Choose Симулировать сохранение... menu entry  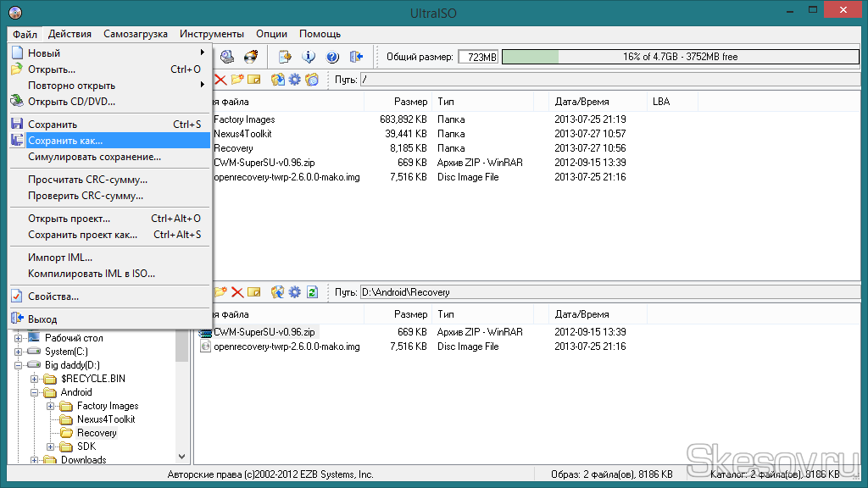pyautogui.click(x=109, y=157)
